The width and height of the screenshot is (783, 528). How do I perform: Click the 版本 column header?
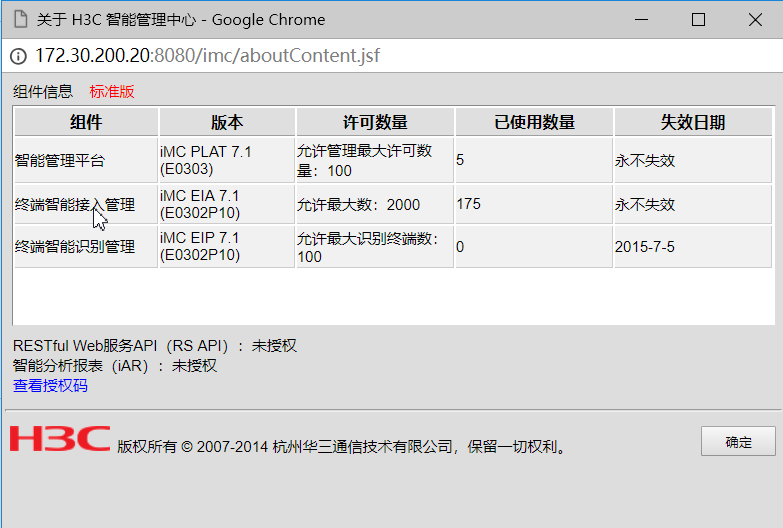[x=227, y=122]
